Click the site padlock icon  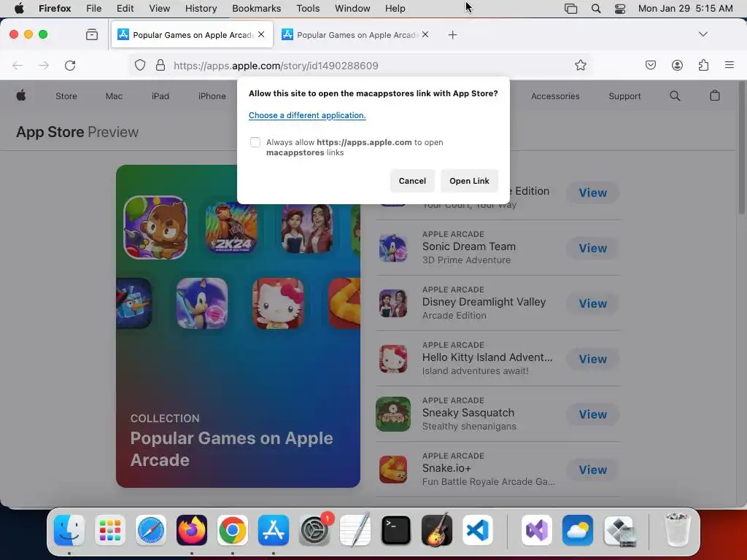(160, 65)
